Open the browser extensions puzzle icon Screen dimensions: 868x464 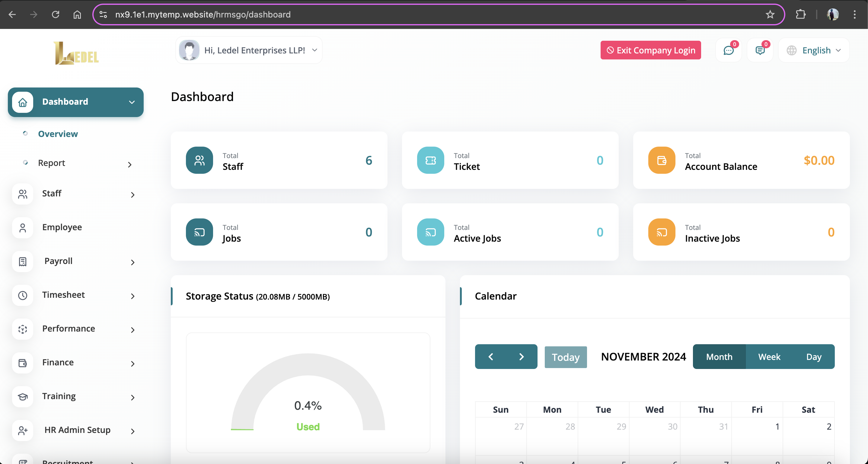[x=801, y=14]
